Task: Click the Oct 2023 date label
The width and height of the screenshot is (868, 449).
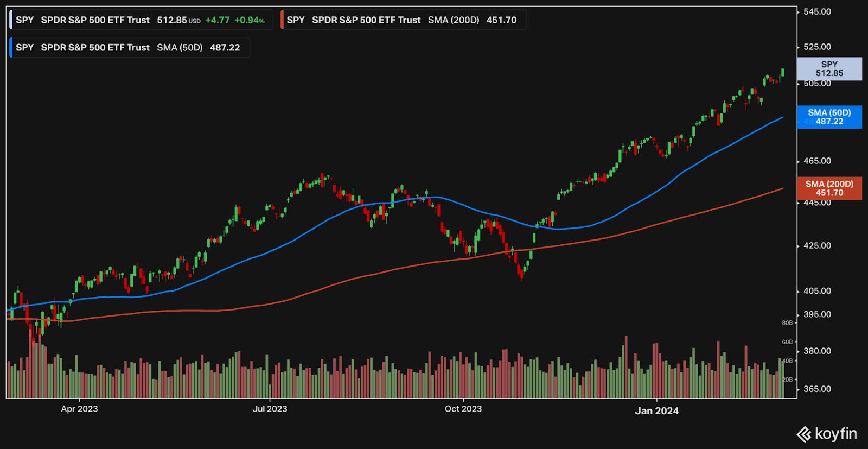Action: point(463,409)
